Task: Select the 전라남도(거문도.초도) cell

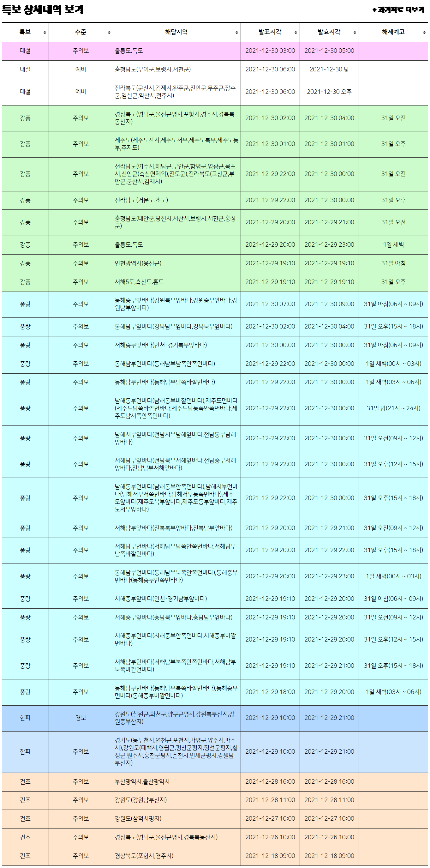Action: pyautogui.click(x=177, y=201)
